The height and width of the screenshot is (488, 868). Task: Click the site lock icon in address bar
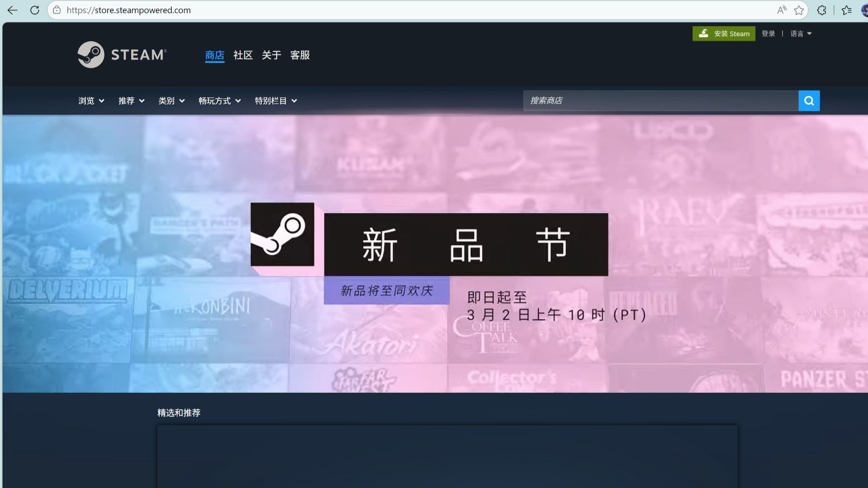(x=57, y=10)
